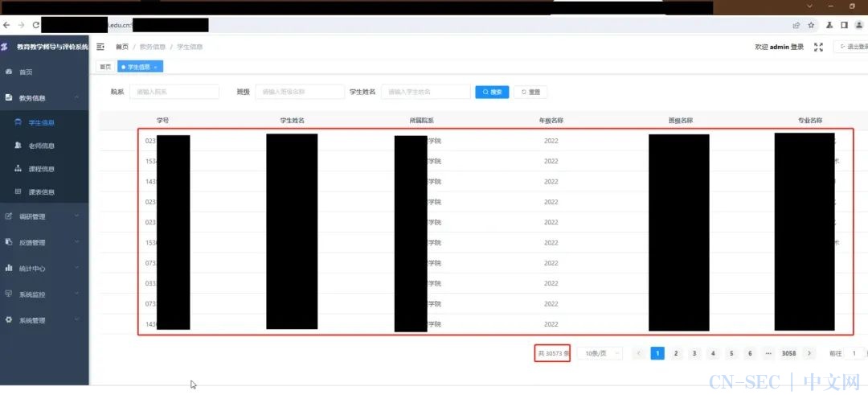The width and height of the screenshot is (868, 395).
Task: Click the browser forward arrow
Action: click(x=21, y=25)
